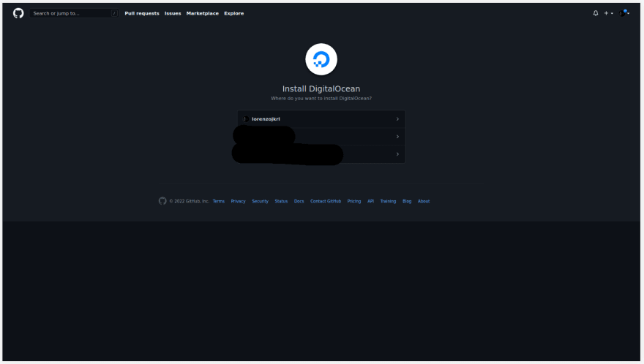Open the API footer link

370,202
